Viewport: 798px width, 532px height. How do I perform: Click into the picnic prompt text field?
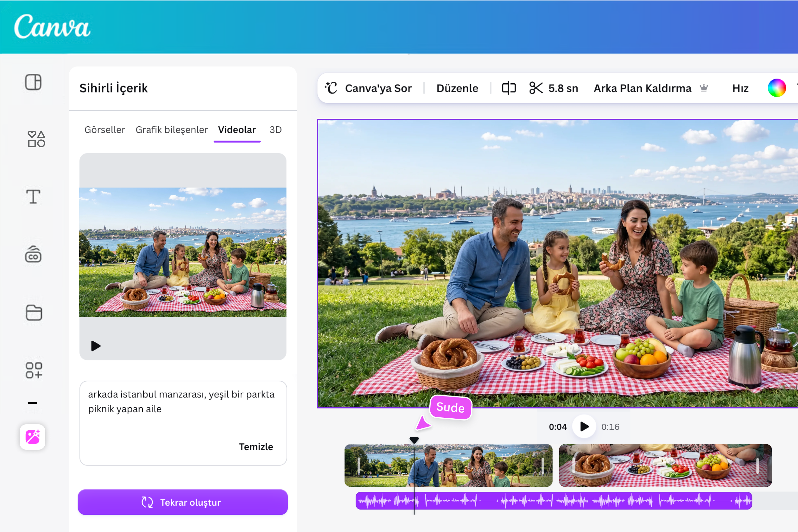pos(183,423)
